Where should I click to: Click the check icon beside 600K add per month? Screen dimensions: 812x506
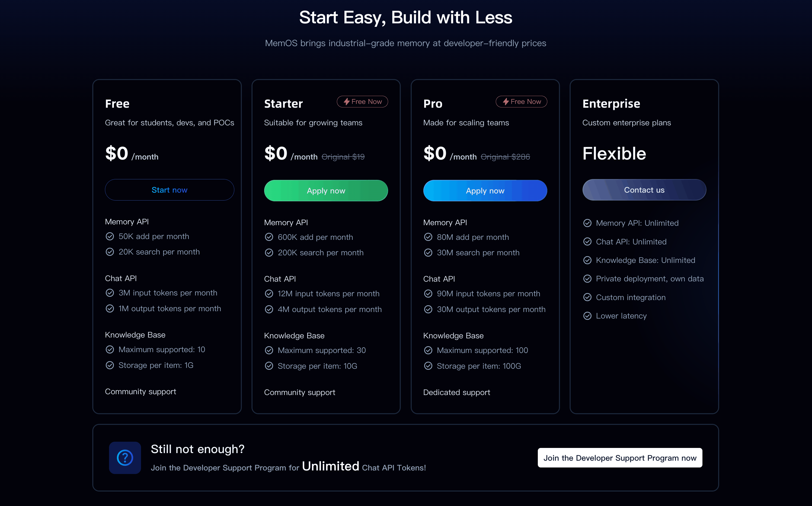pyautogui.click(x=269, y=237)
